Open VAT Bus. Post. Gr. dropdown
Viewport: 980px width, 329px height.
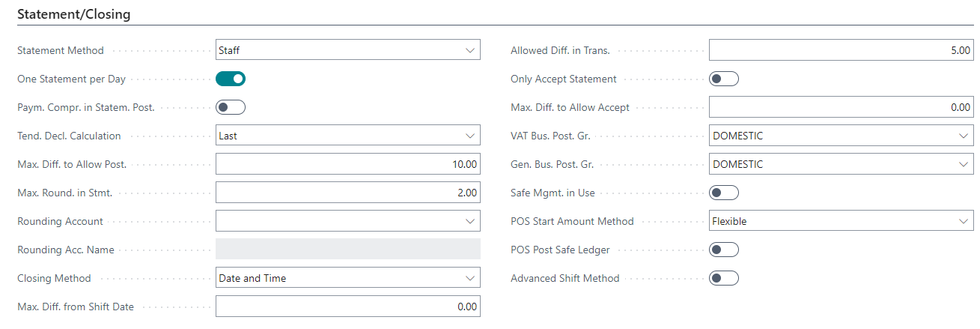coord(962,136)
